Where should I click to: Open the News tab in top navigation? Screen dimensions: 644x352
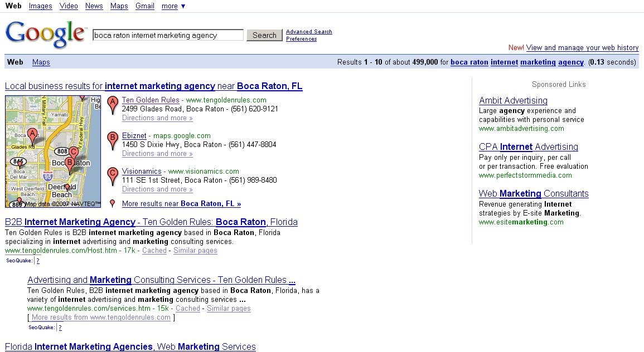[94, 6]
